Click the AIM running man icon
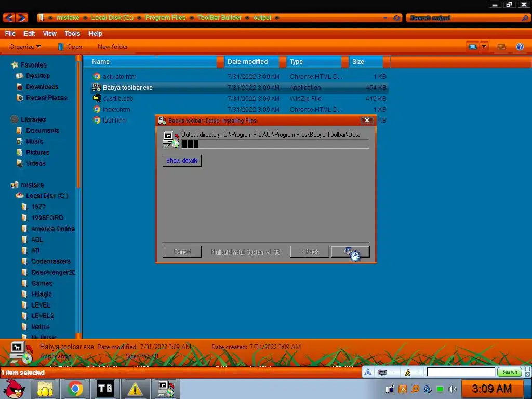The height and width of the screenshot is (399, 532). point(407,373)
